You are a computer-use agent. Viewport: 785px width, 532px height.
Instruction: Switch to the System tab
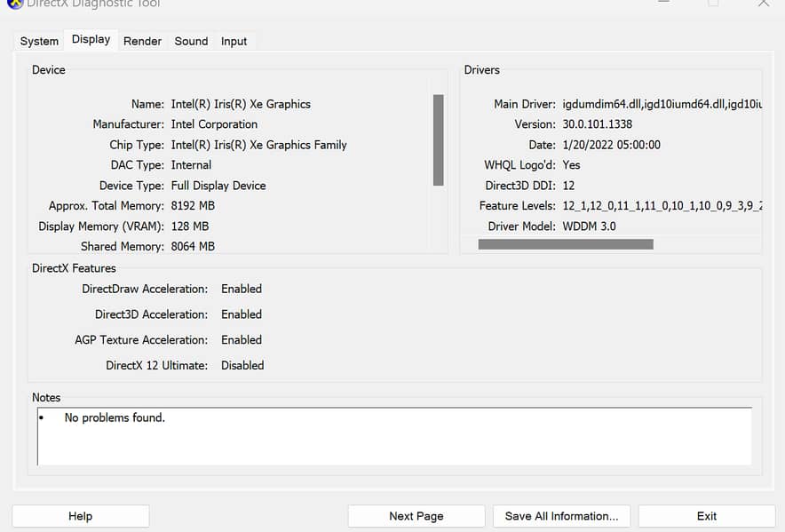(39, 41)
